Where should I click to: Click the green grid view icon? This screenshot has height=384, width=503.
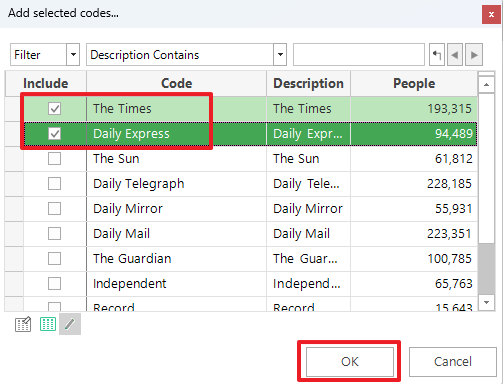pyautogui.click(x=48, y=324)
